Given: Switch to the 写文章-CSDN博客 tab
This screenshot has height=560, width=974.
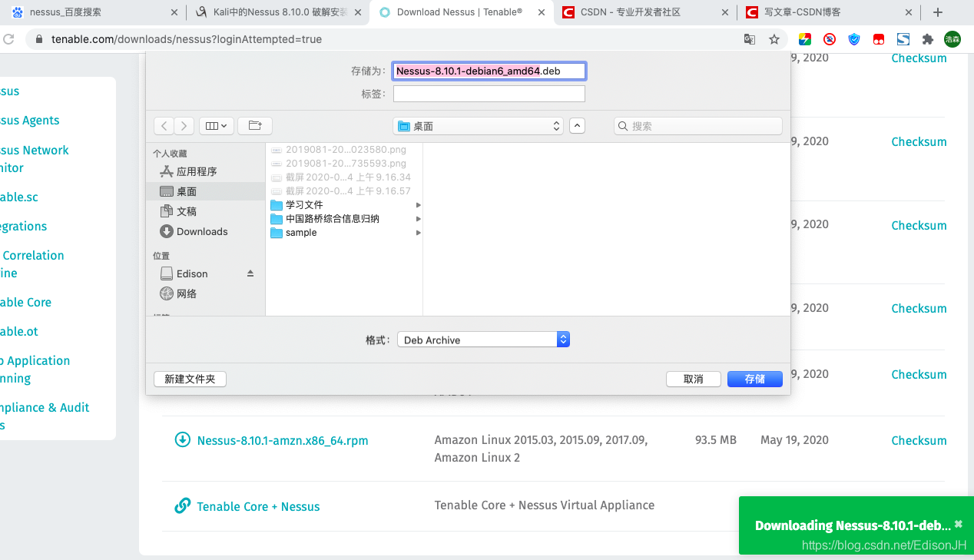Looking at the screenshot, I should (828, 12).
